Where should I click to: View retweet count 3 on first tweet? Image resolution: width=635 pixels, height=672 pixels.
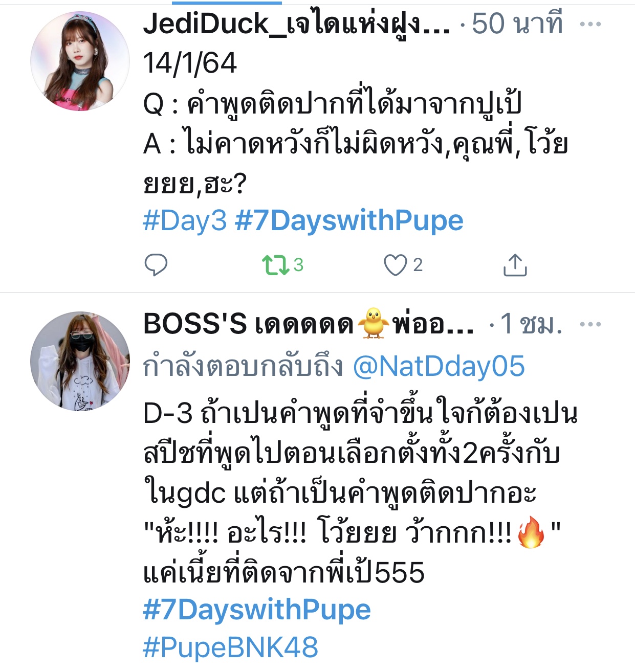pyautogui.click(x=298, y=265)
